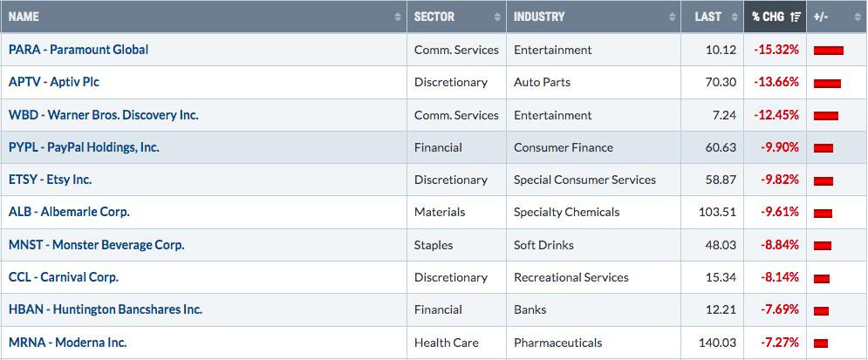This screenshot has width=868, height=360.
Task: Open WBD - Warner Bros. Discovery link
Action: 104,115
